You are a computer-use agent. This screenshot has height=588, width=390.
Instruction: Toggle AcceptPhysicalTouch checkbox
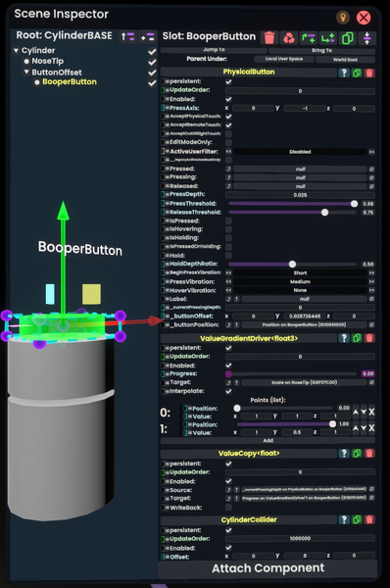tap(228, 117)
